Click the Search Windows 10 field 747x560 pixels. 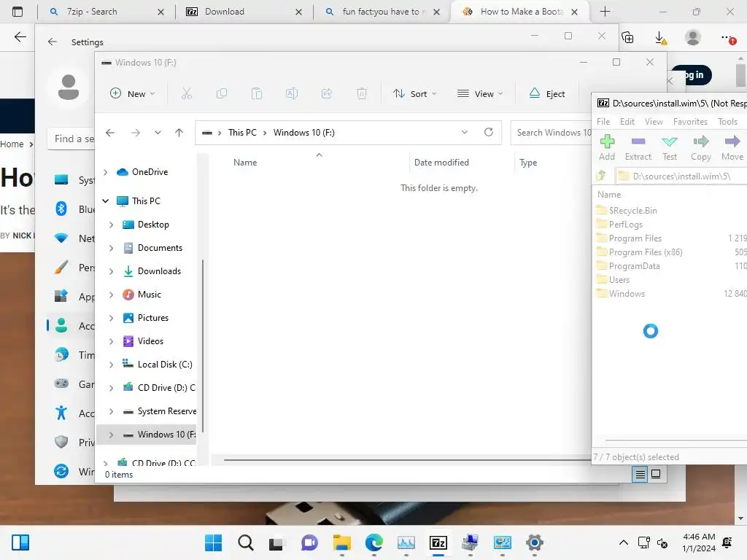[551, 133]
